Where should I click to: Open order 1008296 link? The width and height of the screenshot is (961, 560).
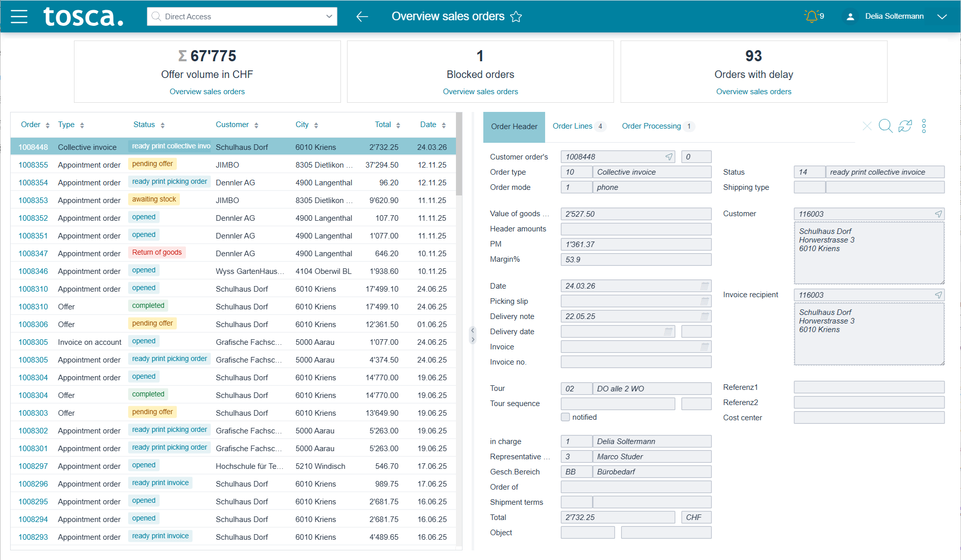click(x=33, y=484)
